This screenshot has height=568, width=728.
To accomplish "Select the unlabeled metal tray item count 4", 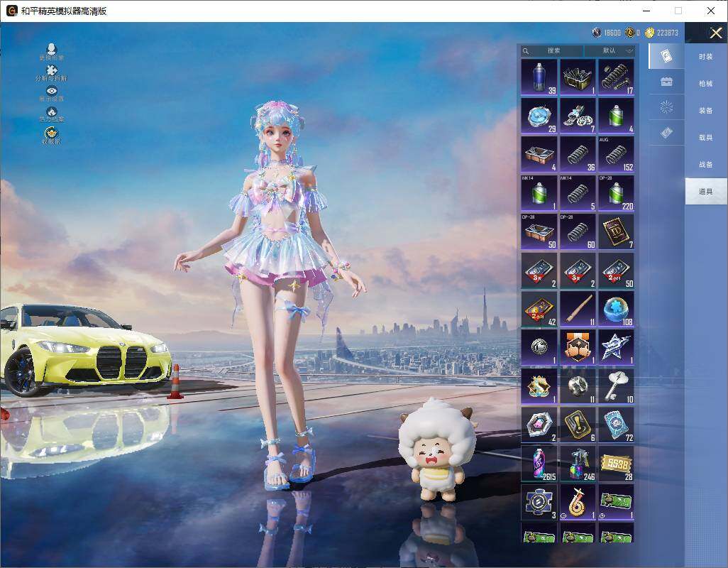I will (539, 154).
